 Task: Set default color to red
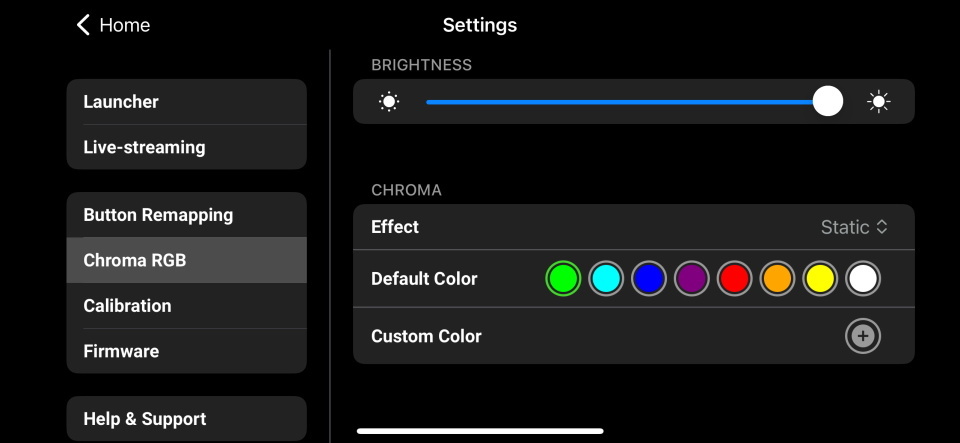tap(734, 279)
